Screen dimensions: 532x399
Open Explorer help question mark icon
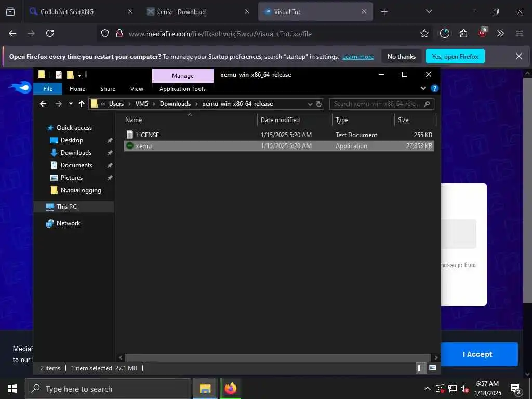434,88
